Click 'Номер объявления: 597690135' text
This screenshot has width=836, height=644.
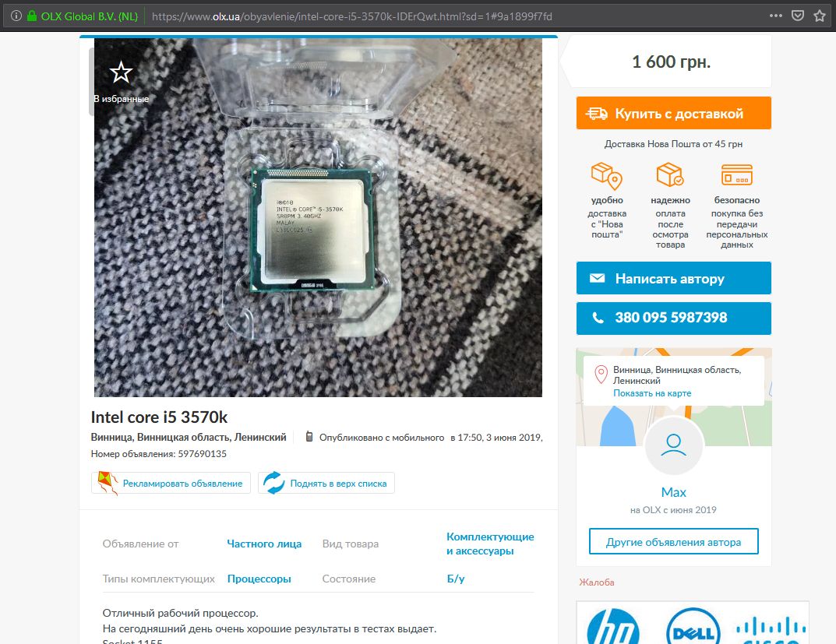pos(158,454)
